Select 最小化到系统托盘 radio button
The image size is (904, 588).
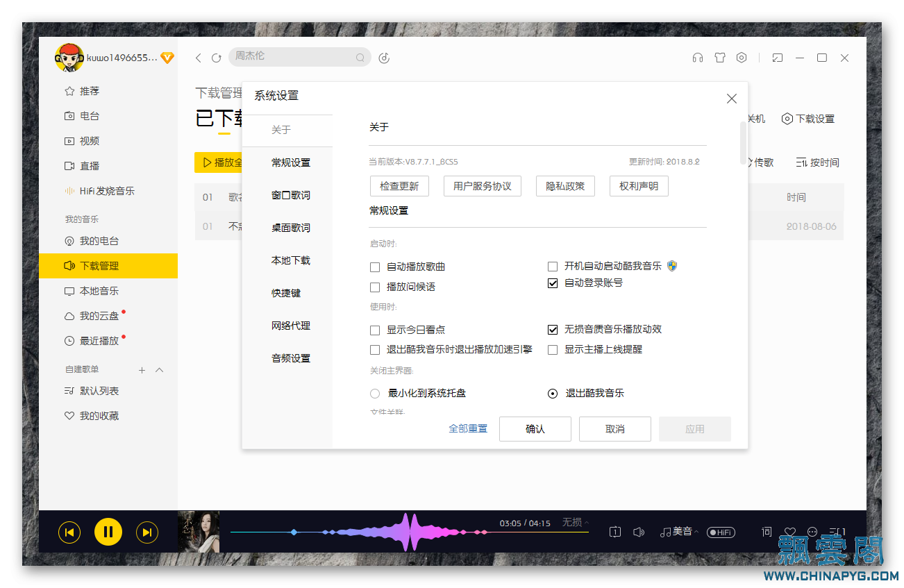pyautogui.click(x=375, y=394)
